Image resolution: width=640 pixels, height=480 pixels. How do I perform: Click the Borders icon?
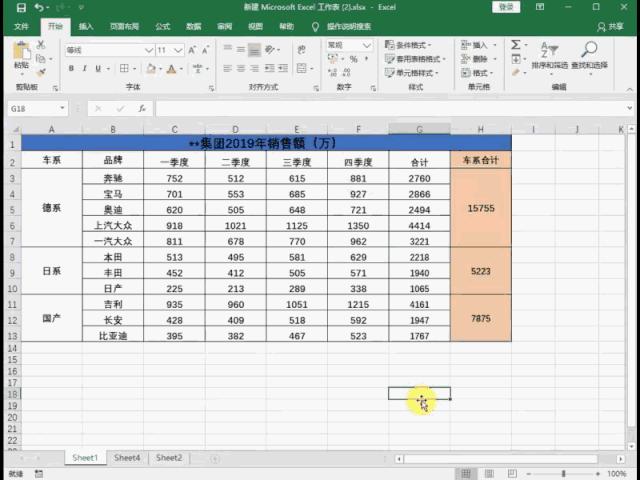(x=124, y=69)
